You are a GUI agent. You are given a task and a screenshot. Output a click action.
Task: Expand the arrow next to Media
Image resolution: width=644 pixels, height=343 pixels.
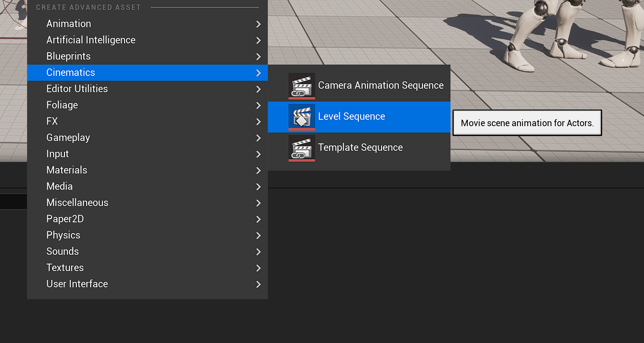(258, 187)
